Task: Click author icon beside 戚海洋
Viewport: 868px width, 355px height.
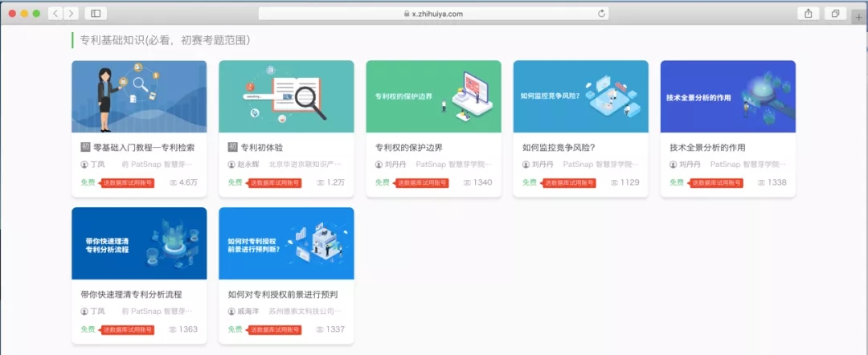Action: click(231, 312)
